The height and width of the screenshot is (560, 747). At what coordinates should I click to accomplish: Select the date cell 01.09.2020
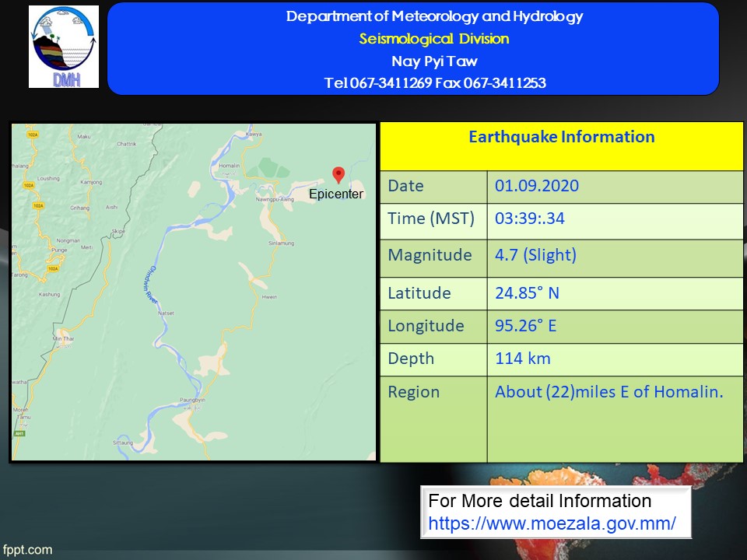(537, 187)
